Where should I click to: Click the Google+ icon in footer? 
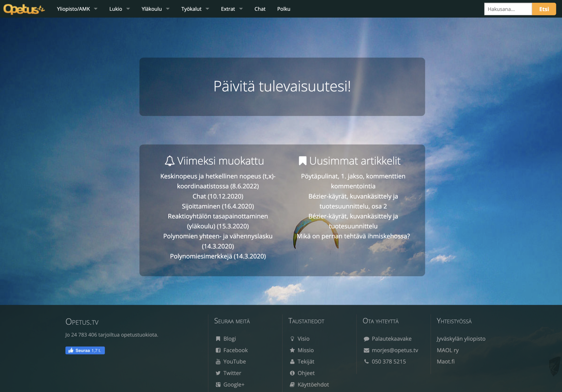(x=218, y=384)
